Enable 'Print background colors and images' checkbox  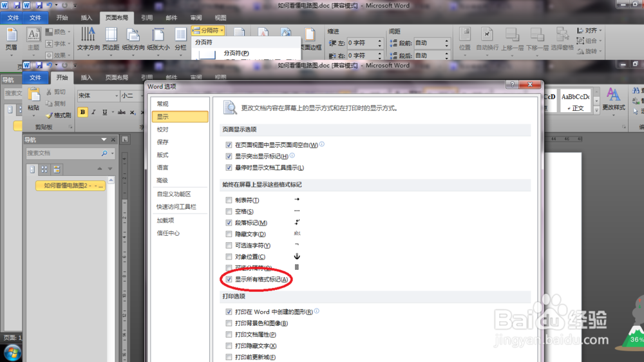click(x=229, y=323)
